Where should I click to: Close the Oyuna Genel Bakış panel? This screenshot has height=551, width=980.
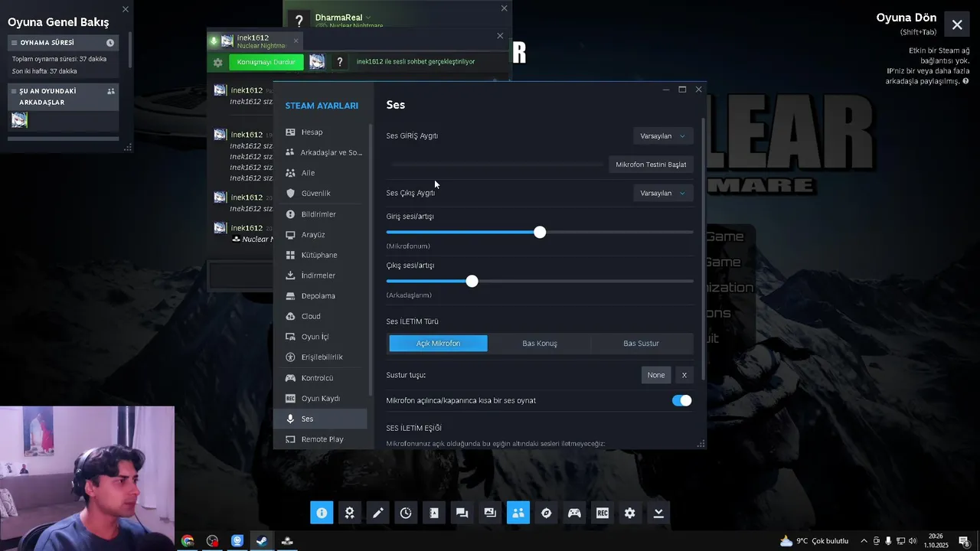click(x=126, y=9)
